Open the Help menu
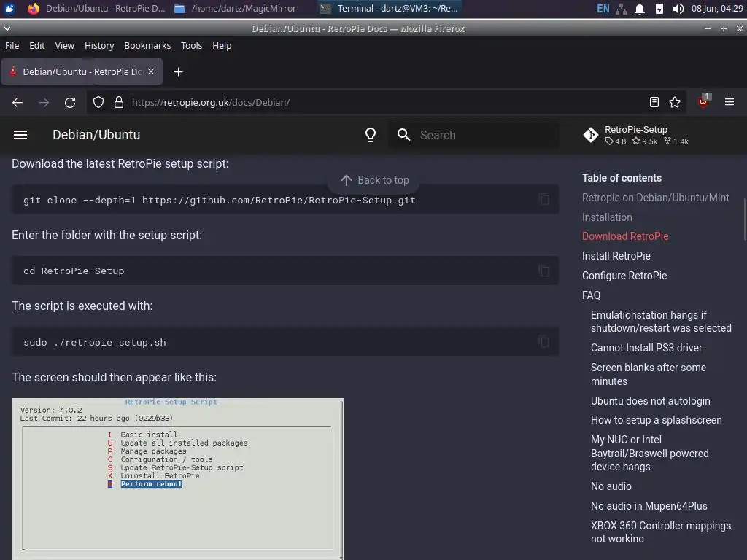The image size is (747, 560). point(222,46)
